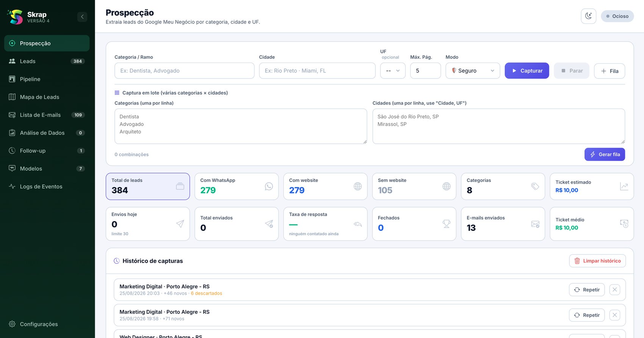644x338 pixels.
Task: Click Limpar histórico trash button
Action: 597,261
